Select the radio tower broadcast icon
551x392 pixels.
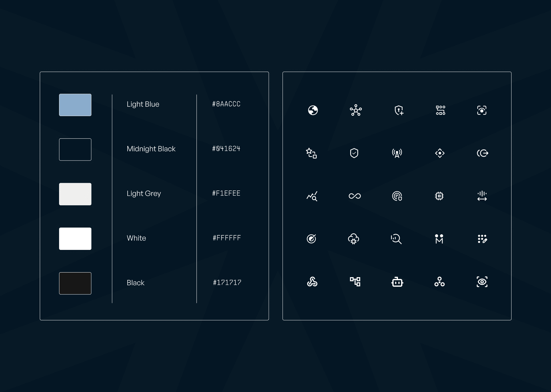click(x=397, y=153)
